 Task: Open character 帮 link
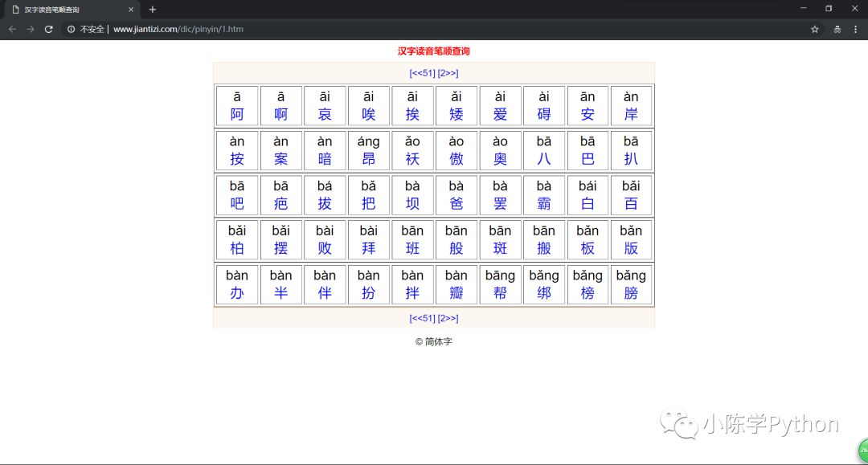[500, 294]
